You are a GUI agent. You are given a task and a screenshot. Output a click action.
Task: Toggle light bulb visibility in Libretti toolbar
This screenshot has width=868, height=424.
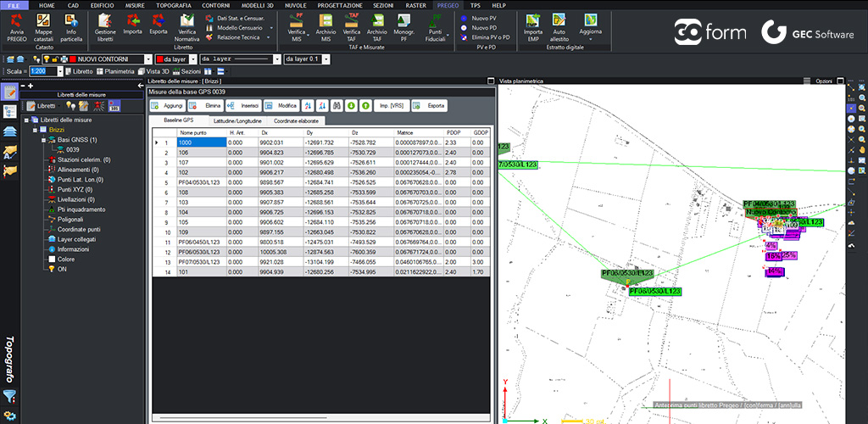(70, 105)
